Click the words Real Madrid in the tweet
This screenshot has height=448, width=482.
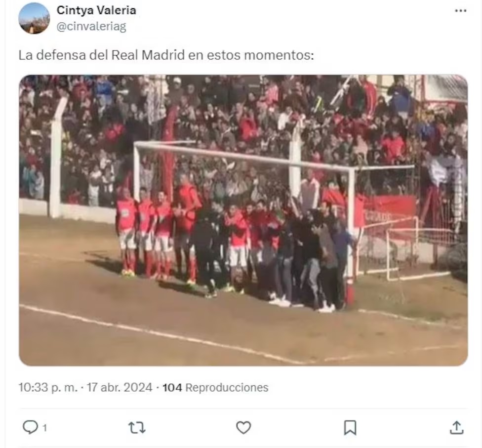pyautogui.click(x=148, y=55)
